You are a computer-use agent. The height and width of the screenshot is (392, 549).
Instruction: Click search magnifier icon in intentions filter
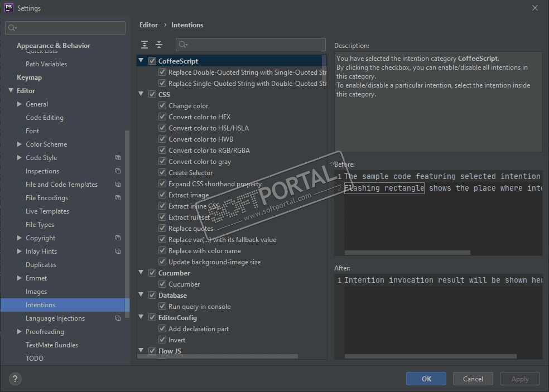(183, 45)
